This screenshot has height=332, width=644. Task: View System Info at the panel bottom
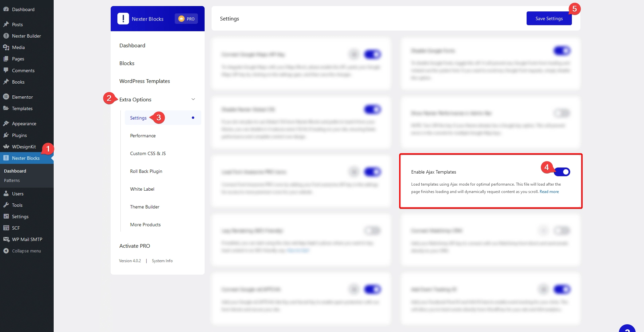tap(162, 260)
